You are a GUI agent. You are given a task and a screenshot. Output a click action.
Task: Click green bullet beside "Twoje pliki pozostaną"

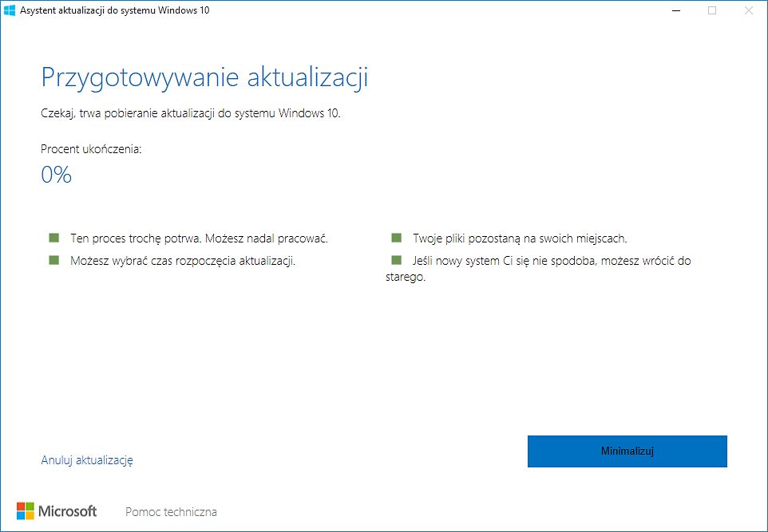coord(396,238)
